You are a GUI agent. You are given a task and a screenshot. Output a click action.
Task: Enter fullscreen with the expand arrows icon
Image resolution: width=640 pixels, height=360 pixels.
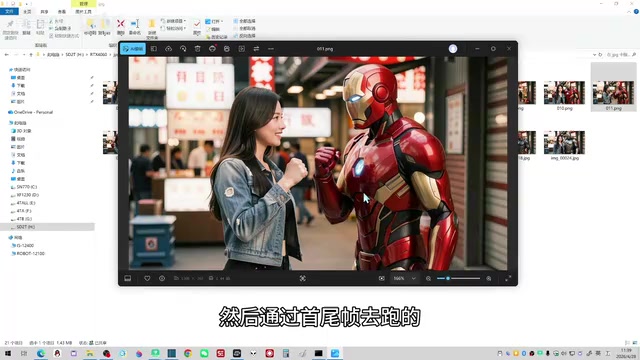pos(508,278)
